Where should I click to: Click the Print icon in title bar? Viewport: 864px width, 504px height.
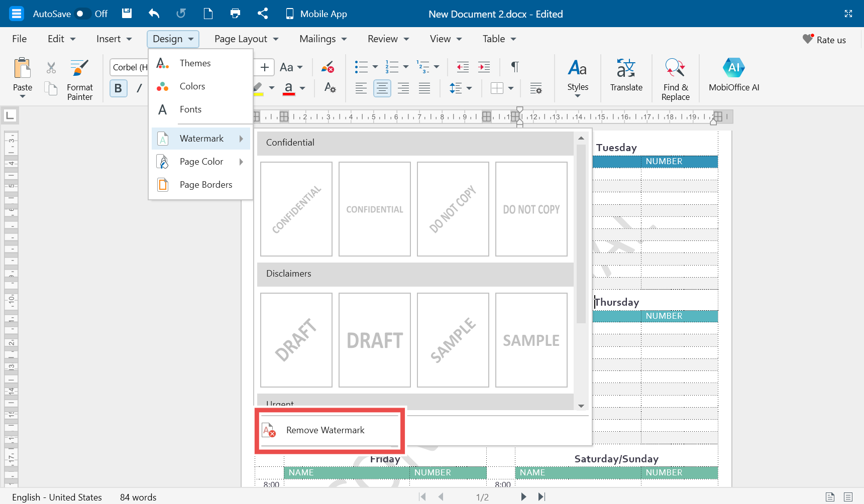[x=235, y=14]
